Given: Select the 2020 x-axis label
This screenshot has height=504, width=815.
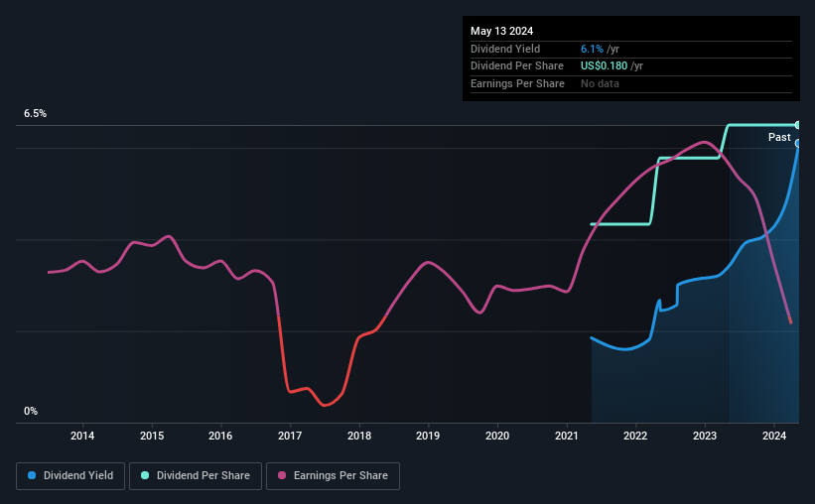Looking at the screenshot, I should click(497, 436).
